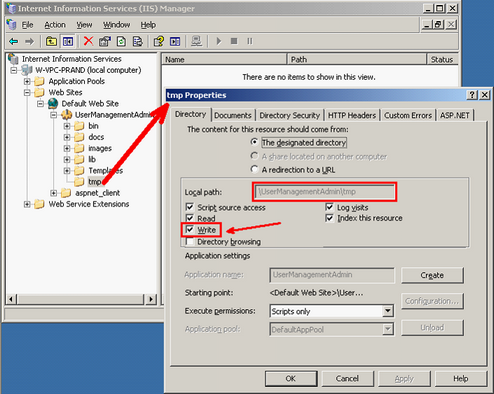Select the lib folder tree item
494x394 pixels.
click(x=92, y=159)
